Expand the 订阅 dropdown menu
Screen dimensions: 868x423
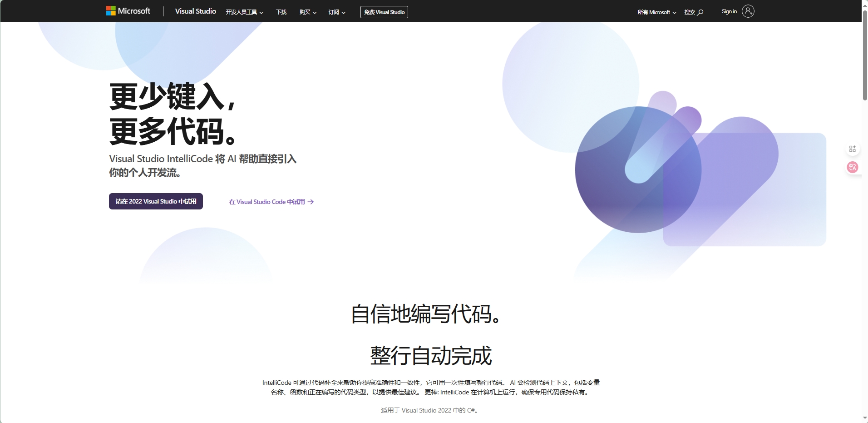click(x=337, y=12)
